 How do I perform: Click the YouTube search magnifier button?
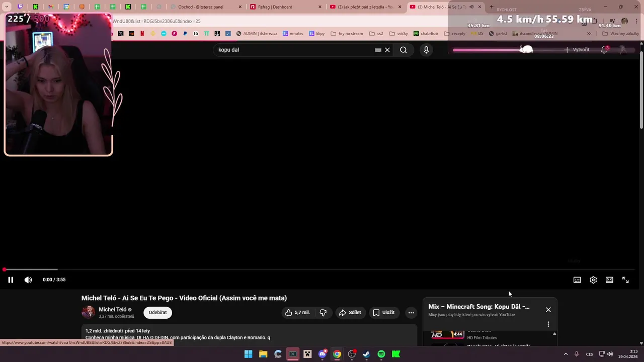(x=404, y=50)
